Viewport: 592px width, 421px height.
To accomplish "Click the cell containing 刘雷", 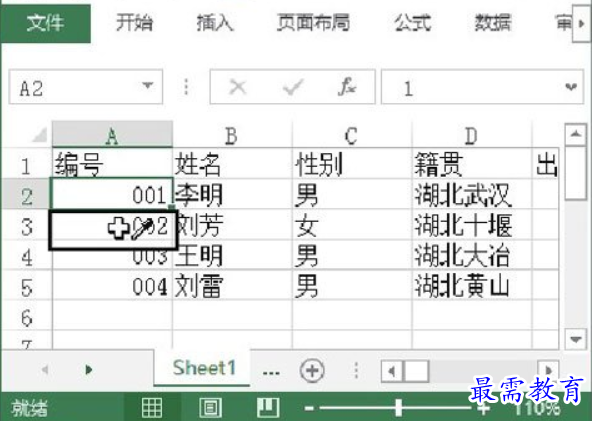I will tap(232, 285).
